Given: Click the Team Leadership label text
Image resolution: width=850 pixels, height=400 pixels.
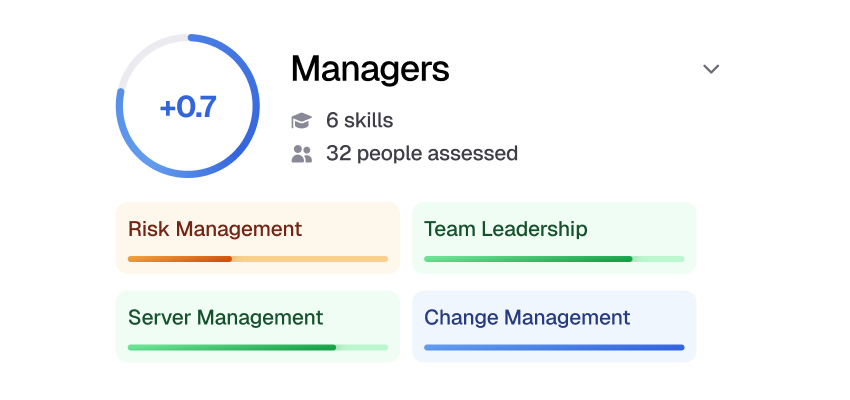Looking at the screenshot, I should coord(506,229).
